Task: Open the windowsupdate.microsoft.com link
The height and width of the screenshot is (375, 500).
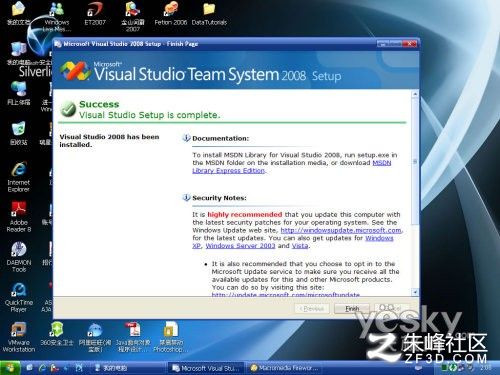Action: tap(341, 230)
